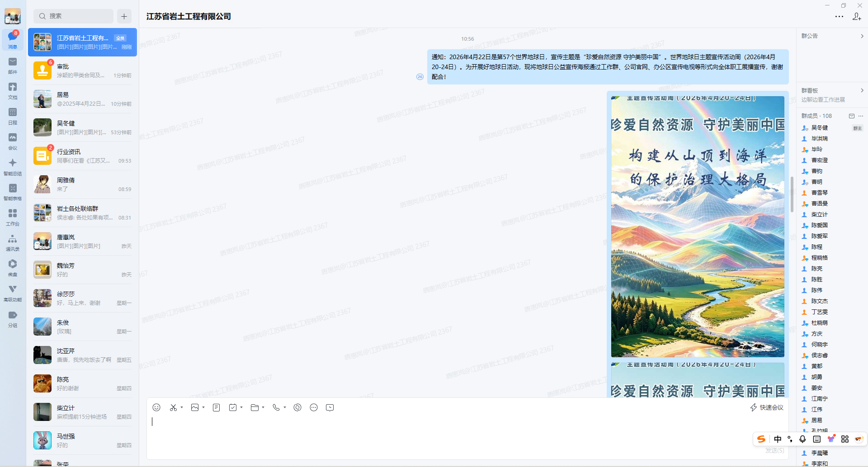The height and width of the screenshot is (467, 868).
Task: Open 通讯录 (Contacts) in the sidebar
Action: (x=13, y=242)
